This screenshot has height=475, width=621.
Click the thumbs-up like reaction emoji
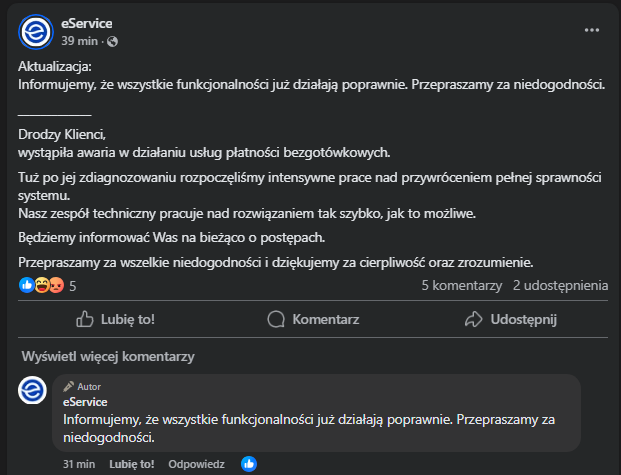pos(26,285)
